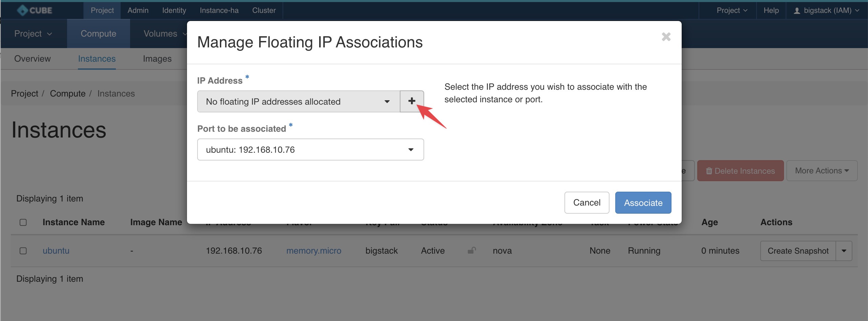Click the unlocked padlock icon in ubuntu row
This screenshot has height=321, width=868.
point(472,251)
